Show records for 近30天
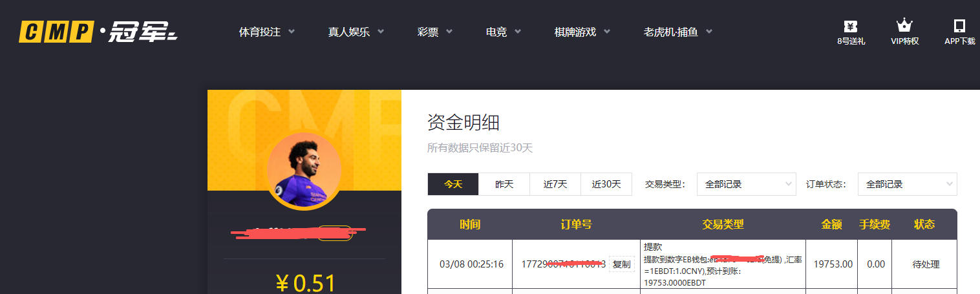The width and height of the screenshot is (980, 294). (606, 184)
